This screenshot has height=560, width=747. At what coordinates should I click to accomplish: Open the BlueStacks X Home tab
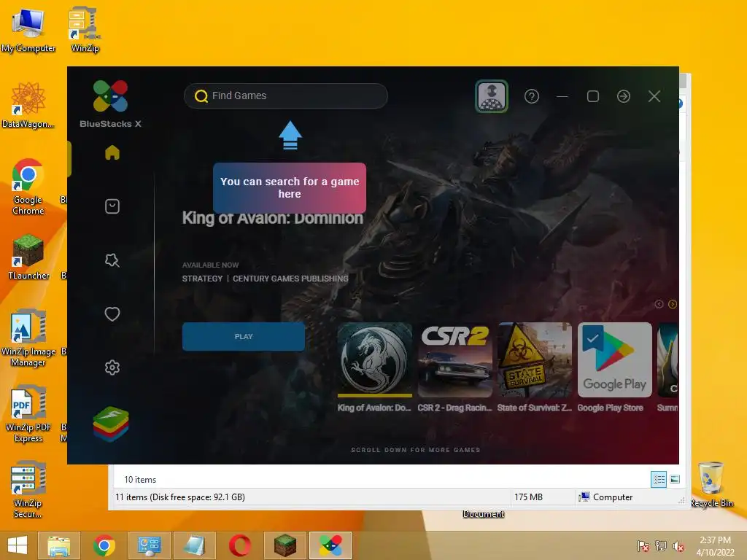pos(112,152)
